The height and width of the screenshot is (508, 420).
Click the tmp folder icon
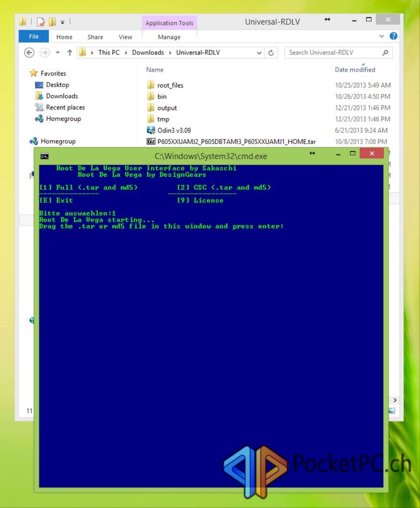(x=151, y=119)
